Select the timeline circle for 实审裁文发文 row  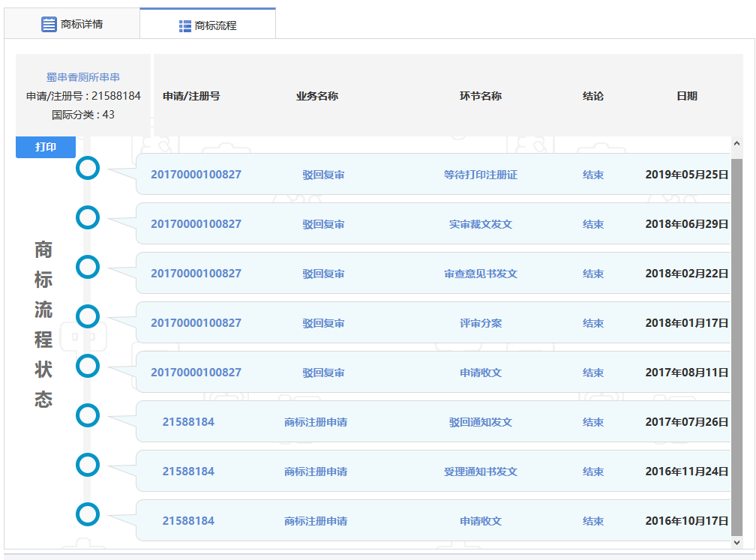tap(88, 217)
